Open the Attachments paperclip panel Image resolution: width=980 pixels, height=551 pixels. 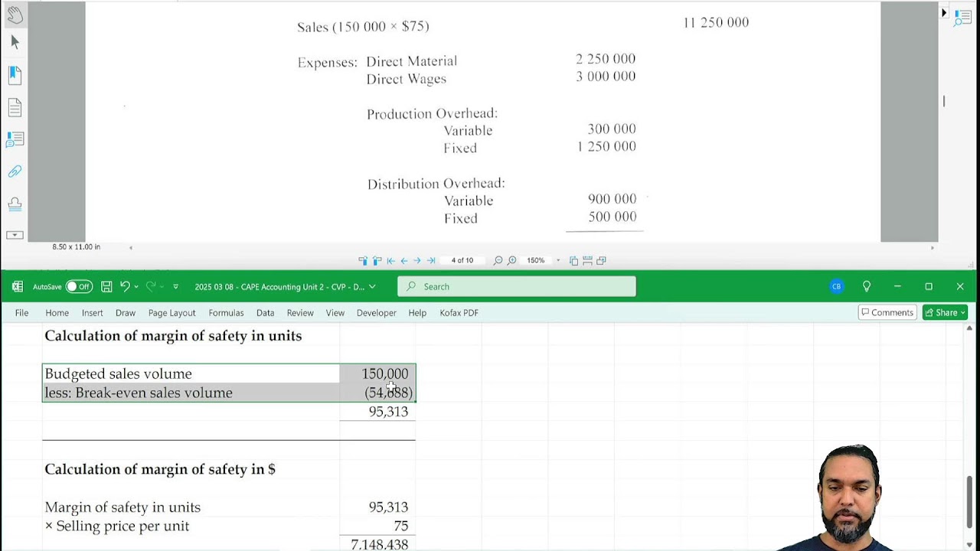coord(15,171)
